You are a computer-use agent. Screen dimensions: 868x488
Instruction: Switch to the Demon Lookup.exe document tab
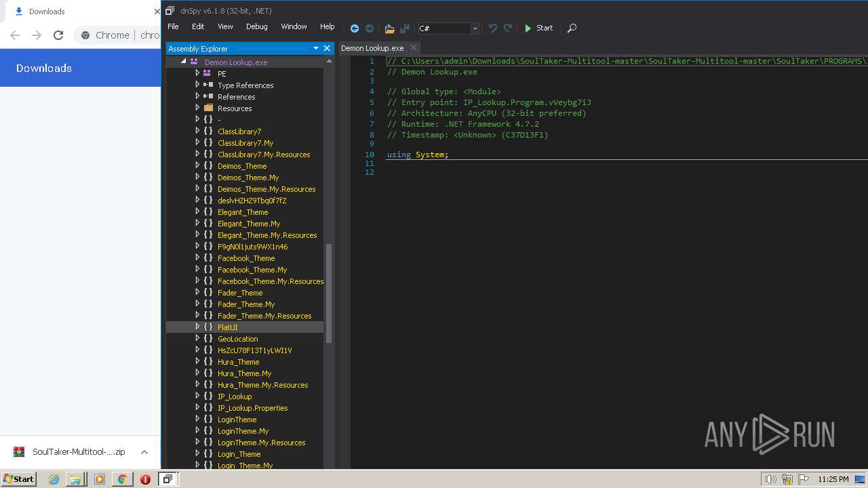(x=372, y=48)
